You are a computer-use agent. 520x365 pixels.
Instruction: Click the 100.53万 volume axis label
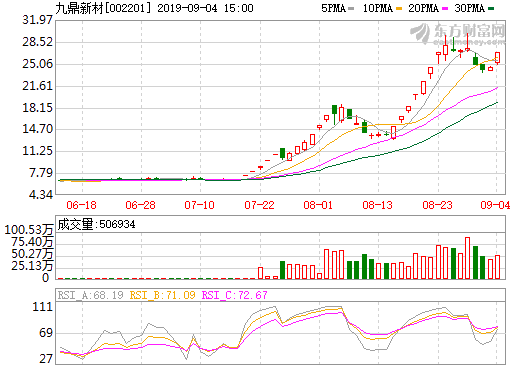point(29,230)
